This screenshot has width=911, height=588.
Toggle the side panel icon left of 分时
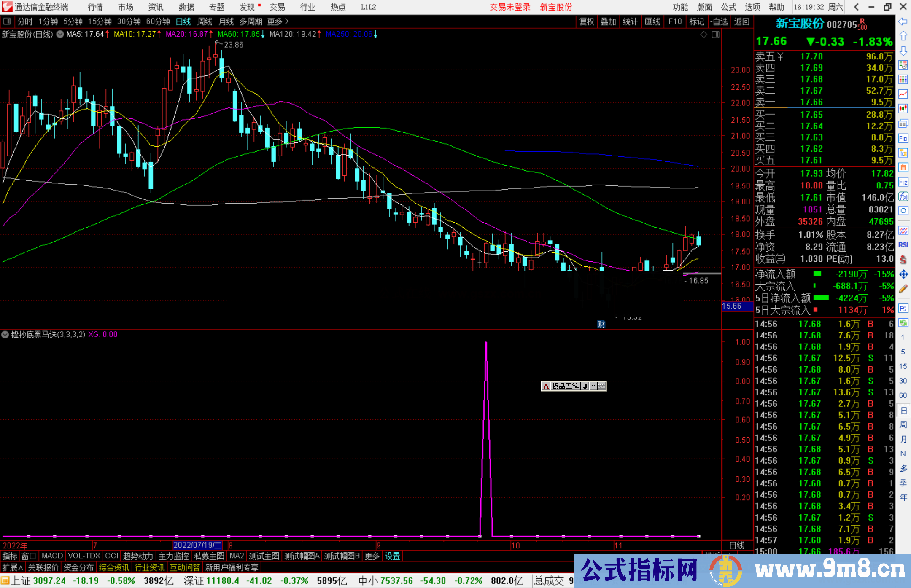tap(7, 21)
